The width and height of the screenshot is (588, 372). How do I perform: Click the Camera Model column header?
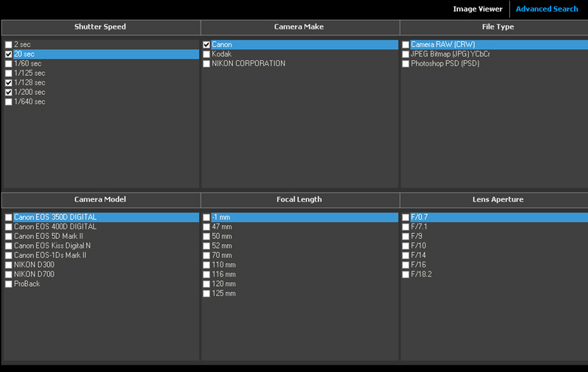[x=101, y=200]
